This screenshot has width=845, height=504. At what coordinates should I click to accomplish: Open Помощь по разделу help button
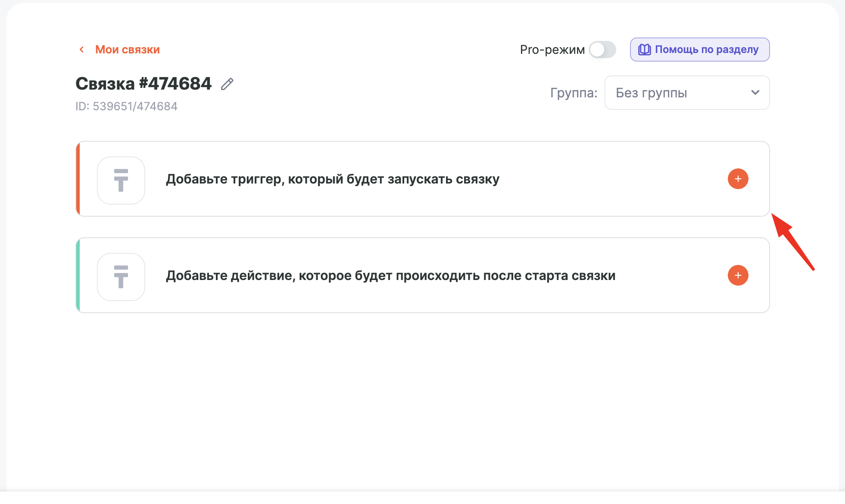click(x=700, y=50)
